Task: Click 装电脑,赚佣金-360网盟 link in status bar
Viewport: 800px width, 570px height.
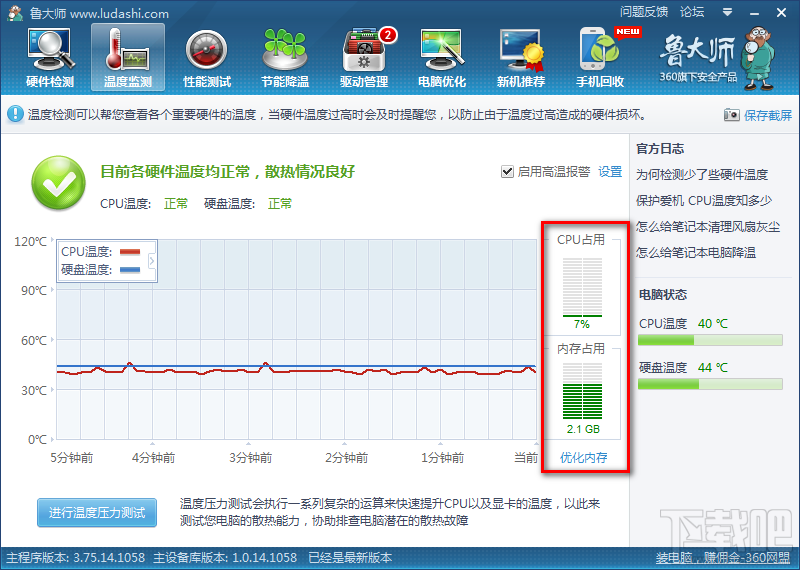Action: click(722, 558)
